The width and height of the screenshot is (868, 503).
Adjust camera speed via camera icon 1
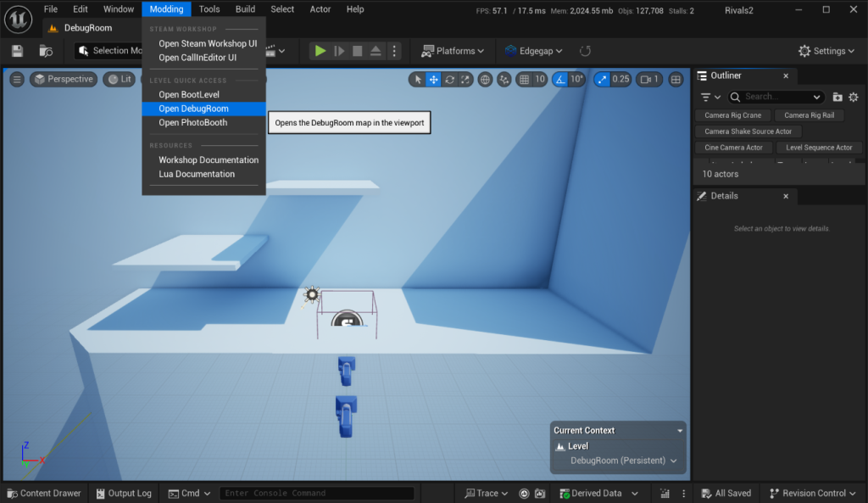tap(649, 80)
